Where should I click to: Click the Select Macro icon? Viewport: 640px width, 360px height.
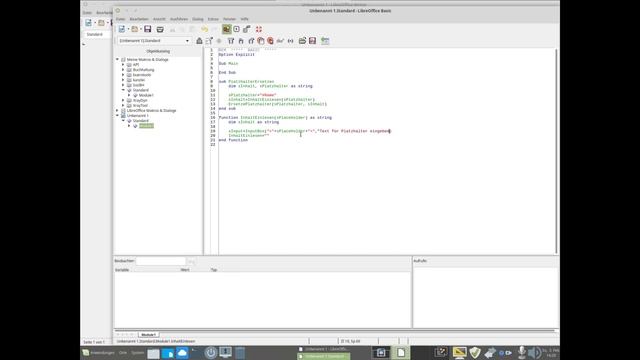(236, 29)
